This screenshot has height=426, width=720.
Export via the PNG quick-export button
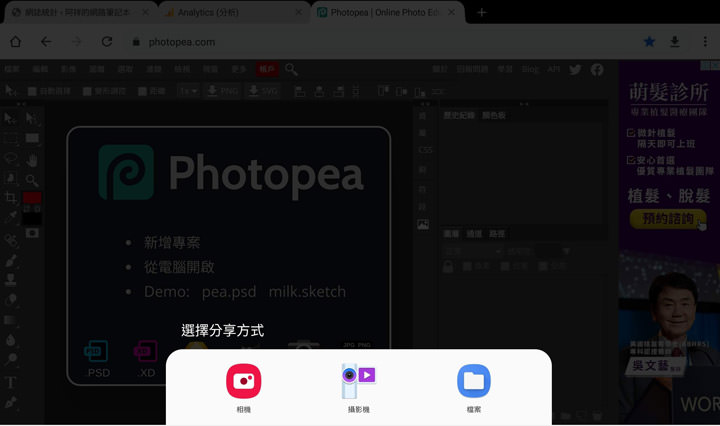pyautogui.click(x=223, y=91)
